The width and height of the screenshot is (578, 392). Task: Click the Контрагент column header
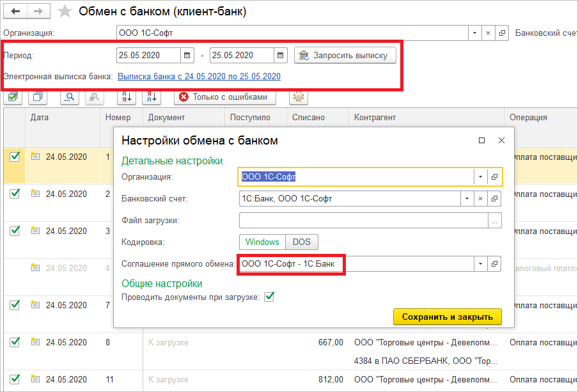coord(426,118)
